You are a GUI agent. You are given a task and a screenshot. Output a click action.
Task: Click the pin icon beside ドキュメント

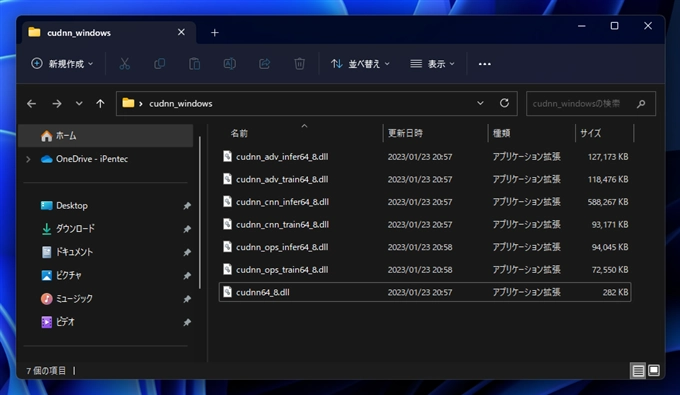click(187, 252)
